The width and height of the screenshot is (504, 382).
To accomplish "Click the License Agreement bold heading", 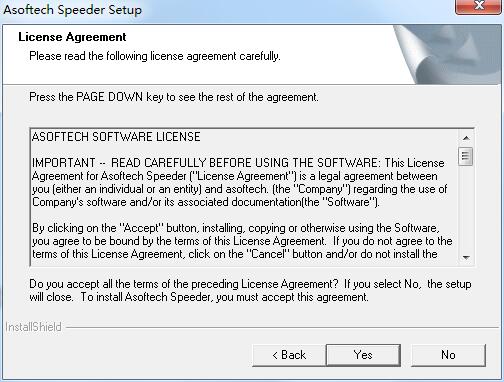I will pos(72,37).
